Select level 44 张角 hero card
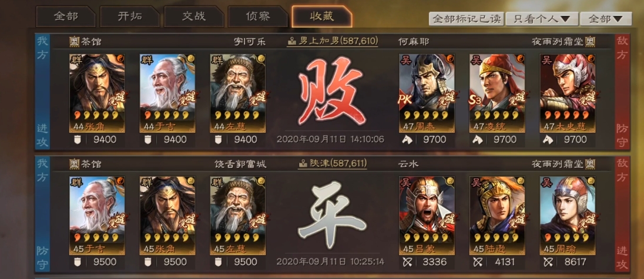The height and width of the screenshot is (279, 644). click(98, 93)
